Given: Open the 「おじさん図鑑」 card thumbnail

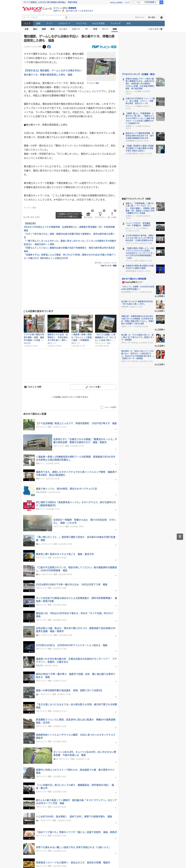Looking at the screenshot, I should 106,324.
